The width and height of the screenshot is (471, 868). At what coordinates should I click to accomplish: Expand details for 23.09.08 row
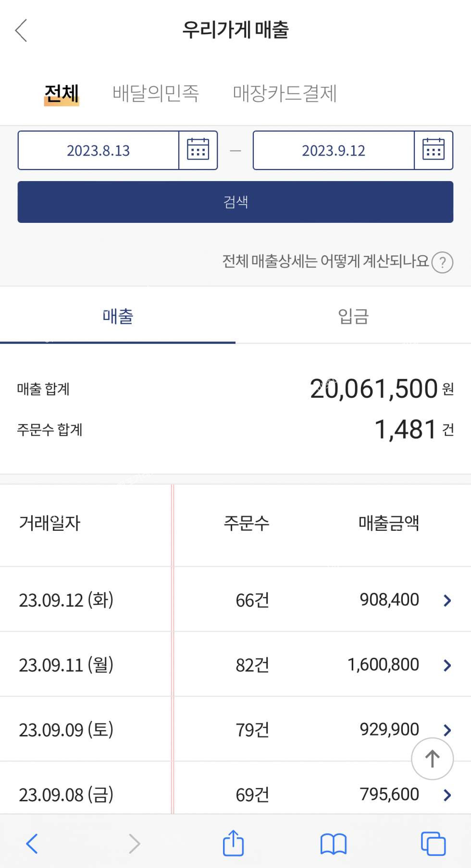point(447,795)
